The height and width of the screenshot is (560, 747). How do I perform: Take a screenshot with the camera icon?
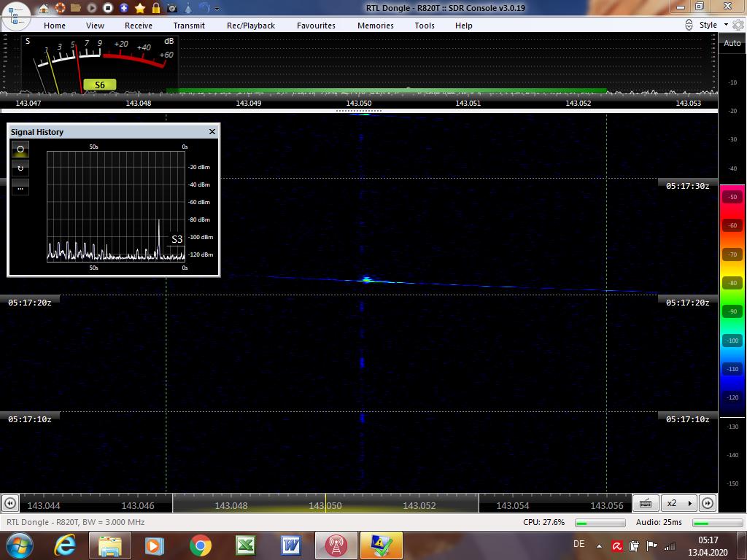coord(172,8)
